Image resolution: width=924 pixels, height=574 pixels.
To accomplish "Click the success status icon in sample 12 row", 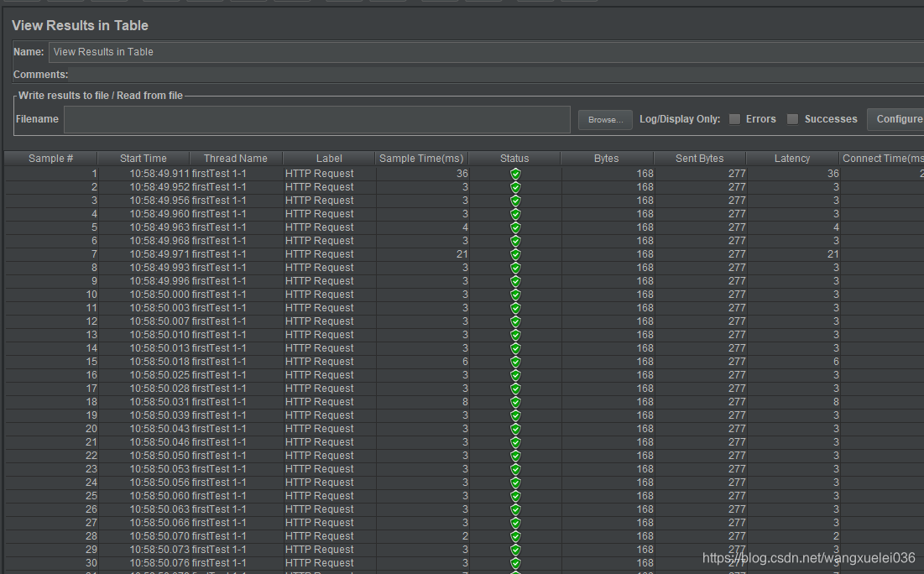I will coord(515,321).
